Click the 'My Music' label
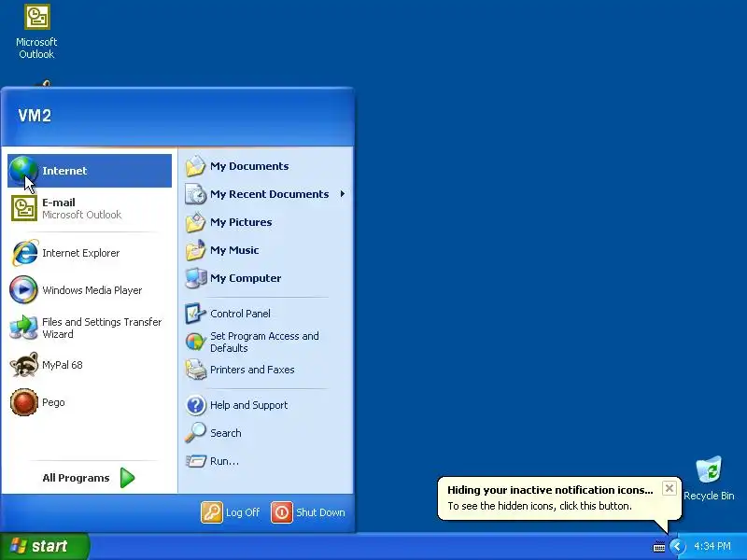This screenshot has height=560, width=747. tap(234, 250)
